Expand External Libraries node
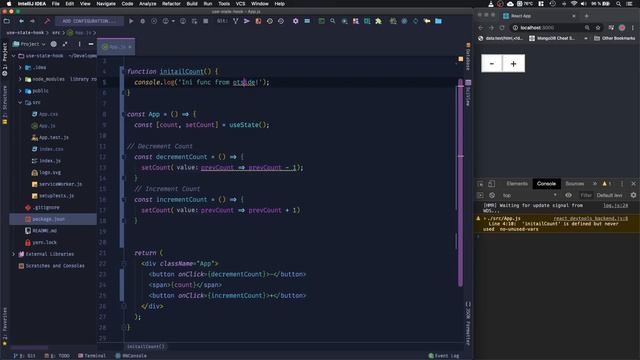640x360 pixels. point(13,254)
